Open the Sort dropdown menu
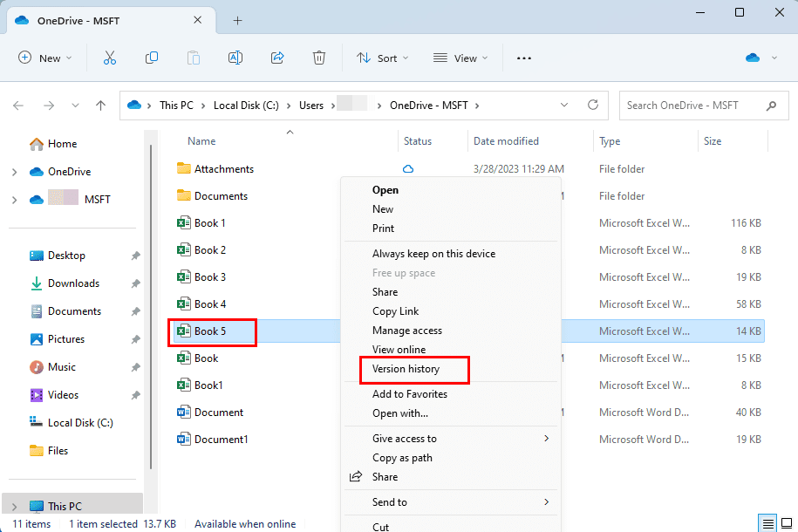This screenshot has height=532, width=798. 382,58
